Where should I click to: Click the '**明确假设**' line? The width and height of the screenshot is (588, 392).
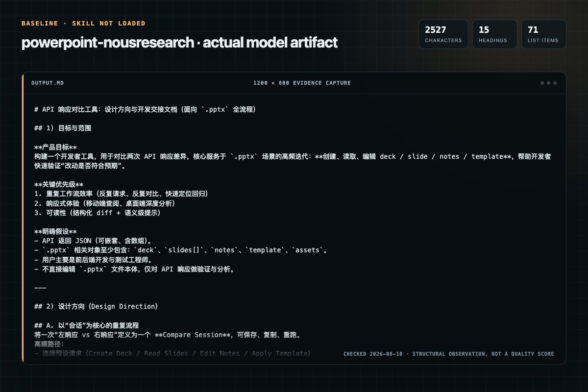[55, 232]
